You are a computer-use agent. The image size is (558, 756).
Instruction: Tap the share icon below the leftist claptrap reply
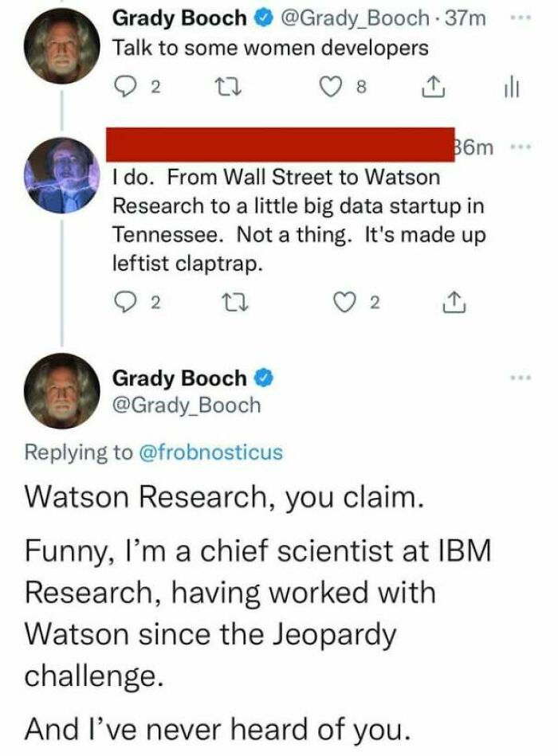(453, 303)
